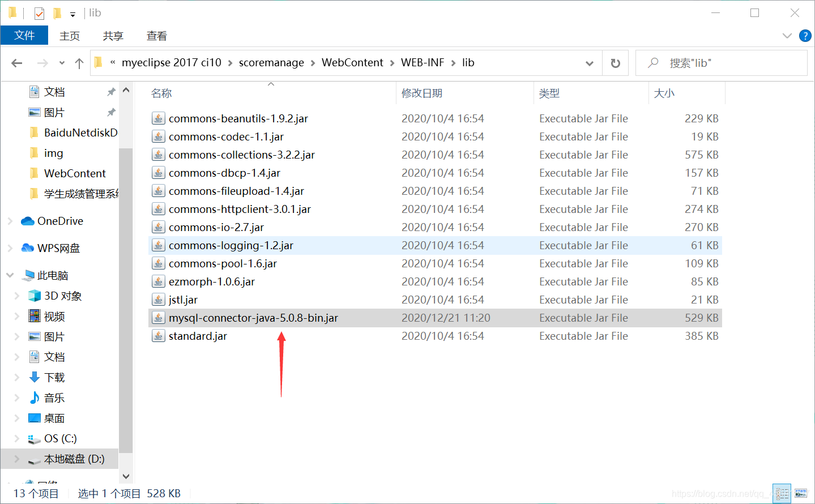This screenshot has width=815, height=504.
Task: Open recent locations dropdown arrow
Action: point(62,63)
